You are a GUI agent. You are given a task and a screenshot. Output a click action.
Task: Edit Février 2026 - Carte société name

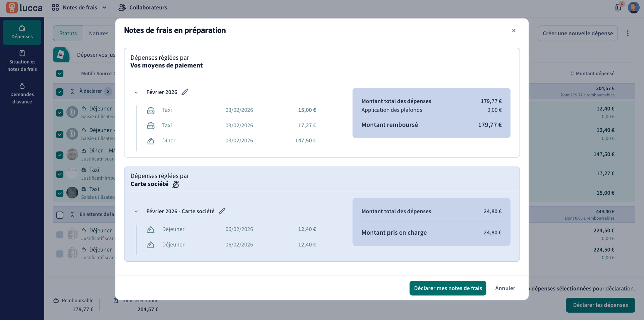[222, 211]
